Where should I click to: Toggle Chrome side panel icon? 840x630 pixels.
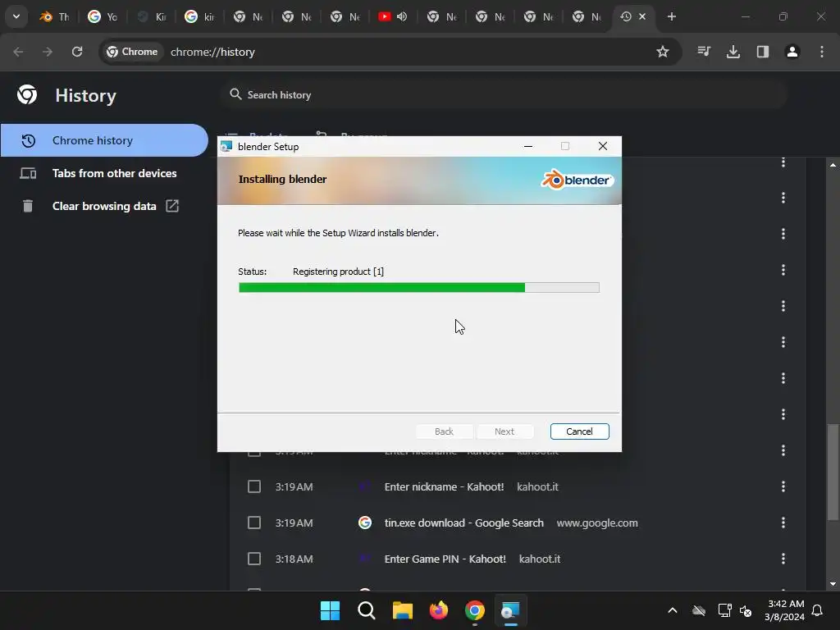click(x=763, y=52)
